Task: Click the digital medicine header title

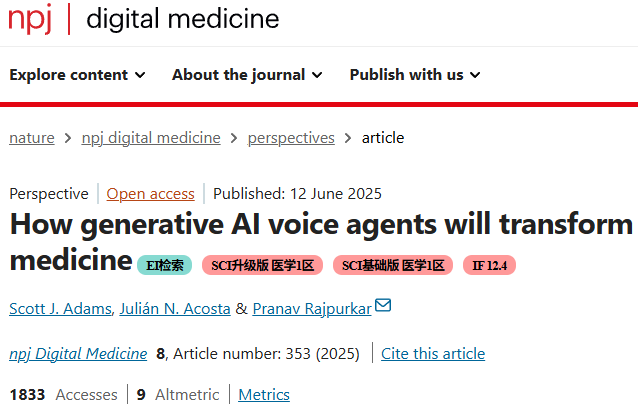Action: point(183,19)
